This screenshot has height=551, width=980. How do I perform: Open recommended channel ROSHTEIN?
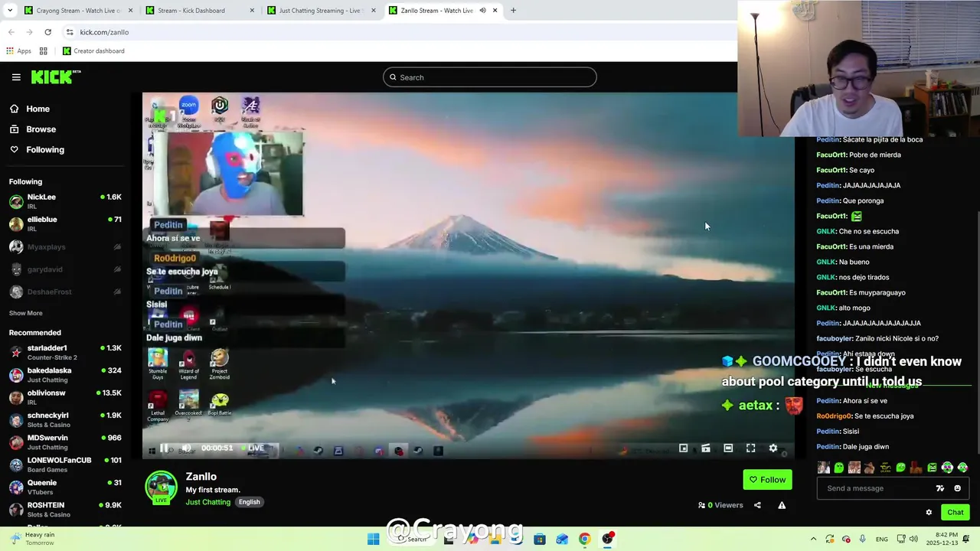(65, 510)
